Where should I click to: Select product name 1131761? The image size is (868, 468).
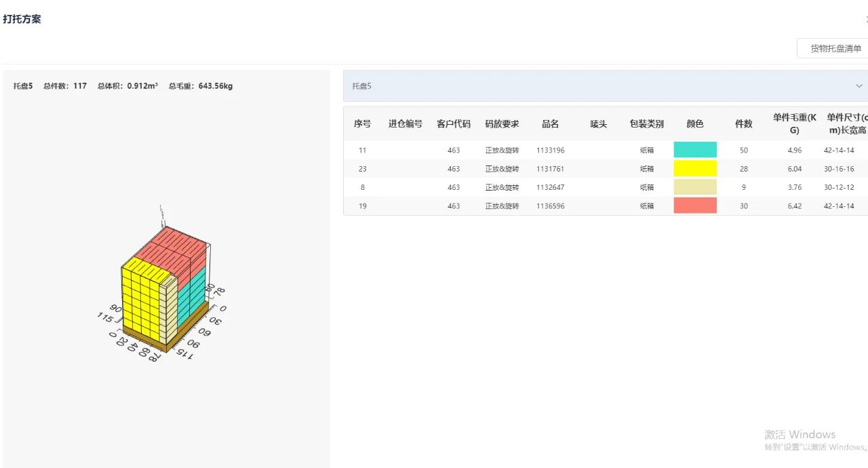pos(551,169)
